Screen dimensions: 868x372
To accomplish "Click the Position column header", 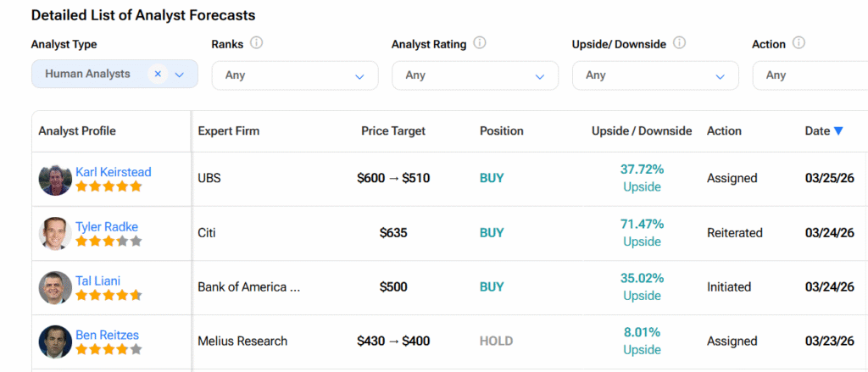I will [x=502, y=131].
